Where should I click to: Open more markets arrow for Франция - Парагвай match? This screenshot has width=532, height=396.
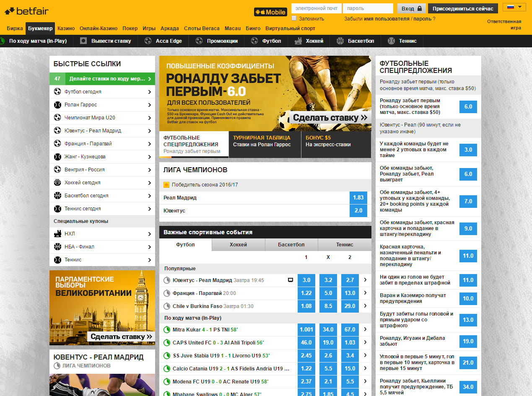coord(365,293)
